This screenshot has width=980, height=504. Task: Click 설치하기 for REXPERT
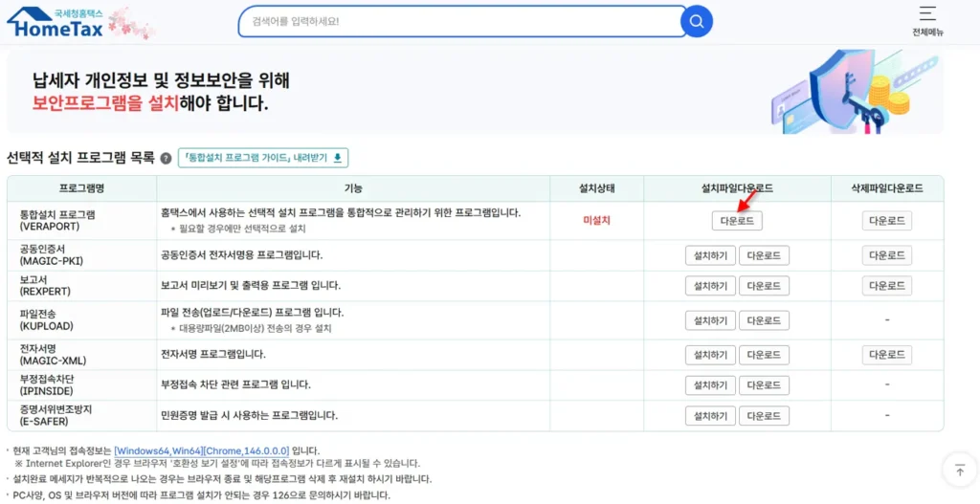pos(711,286)
